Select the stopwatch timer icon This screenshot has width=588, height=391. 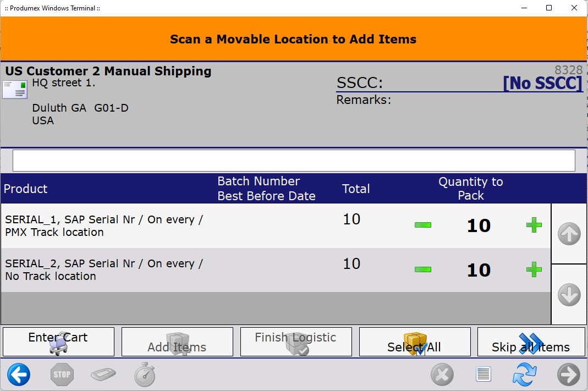coord(144,375)
